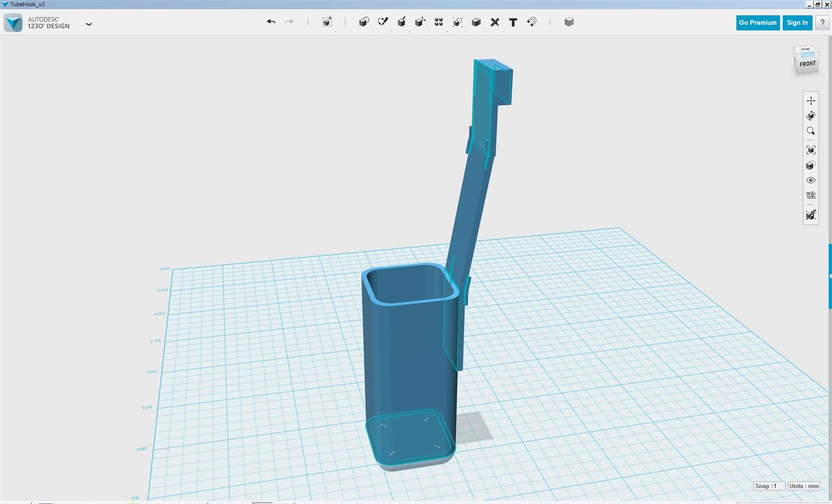Viewport: 832px width, 504px height.
Task: Open the Pattern tools menu
Action: tap(439, 22)
